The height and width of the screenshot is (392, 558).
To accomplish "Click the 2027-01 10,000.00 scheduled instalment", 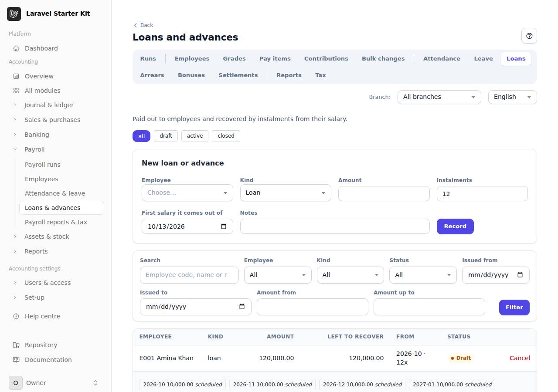I will tap(452, 385).
